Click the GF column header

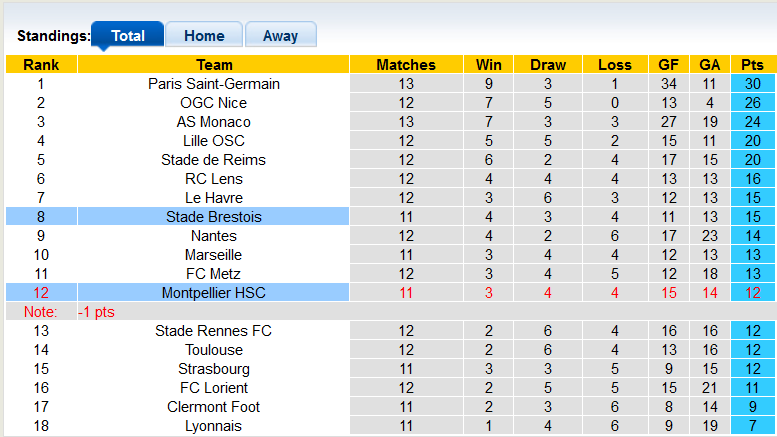(669, 65)
